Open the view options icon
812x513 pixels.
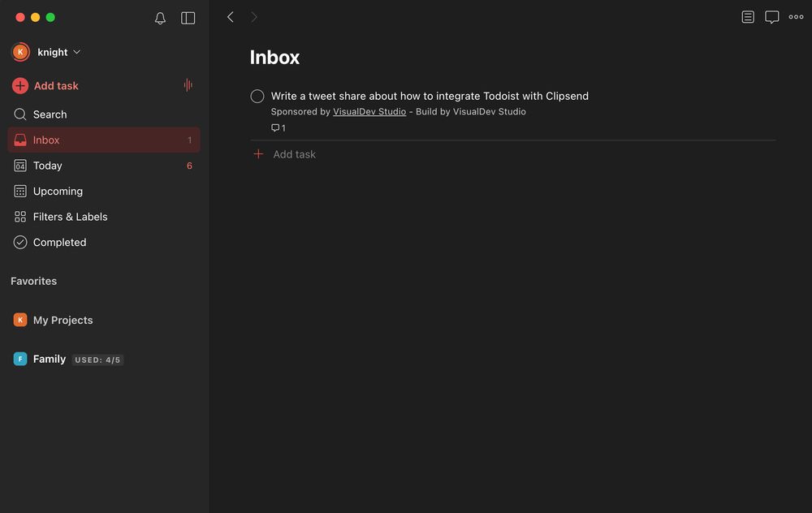click(748, 17)
